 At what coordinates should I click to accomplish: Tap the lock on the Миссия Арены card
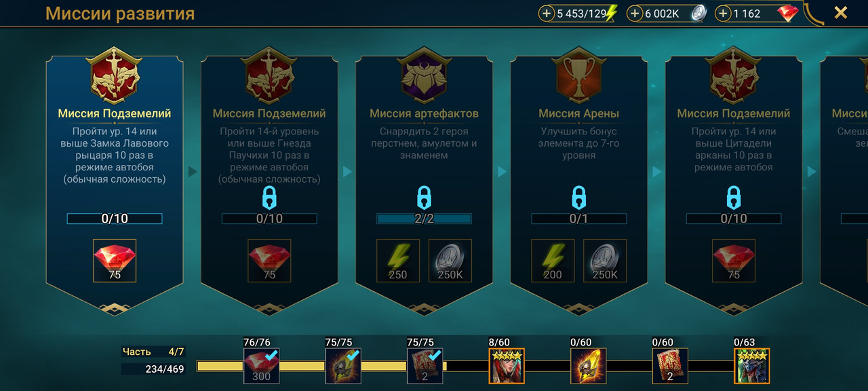coord(578,198)
